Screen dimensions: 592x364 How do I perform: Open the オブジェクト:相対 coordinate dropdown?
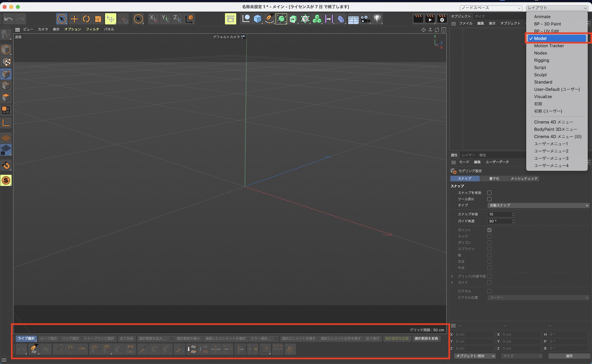click(475, 356)
